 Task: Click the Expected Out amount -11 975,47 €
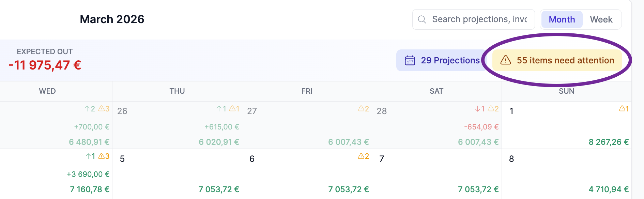[x=46, y=64]
